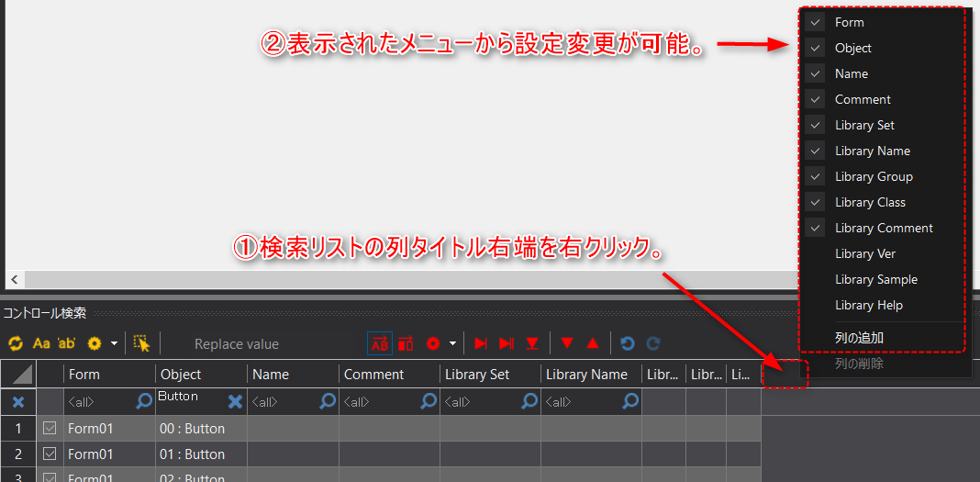This screenshot has height=482, width=980.
Task: Select Library Ver in the column menu
Action: (864, 253)
